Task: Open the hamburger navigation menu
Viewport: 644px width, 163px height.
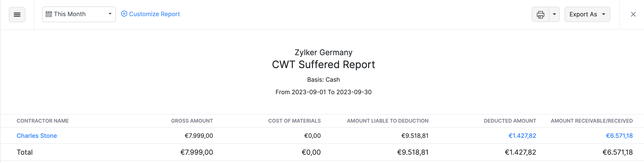Action: coord(17,15)
